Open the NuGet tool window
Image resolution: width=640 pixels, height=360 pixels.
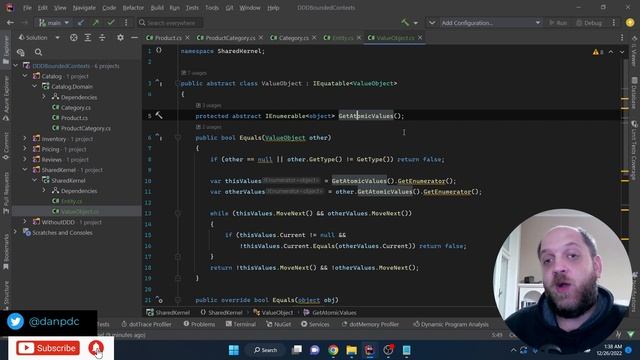[279, 324]
